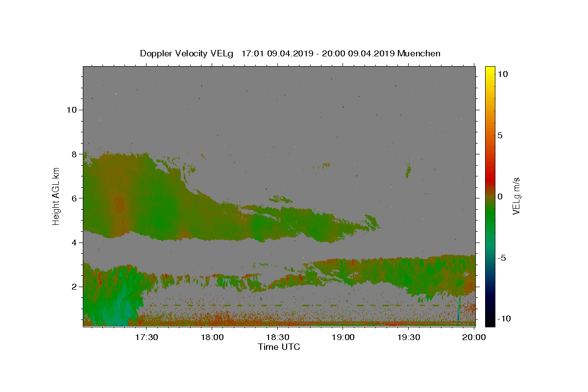This screenshot has width=588, height=392.
Task: Click the colorbar value -10 label
Action: [x=504, y=318]
